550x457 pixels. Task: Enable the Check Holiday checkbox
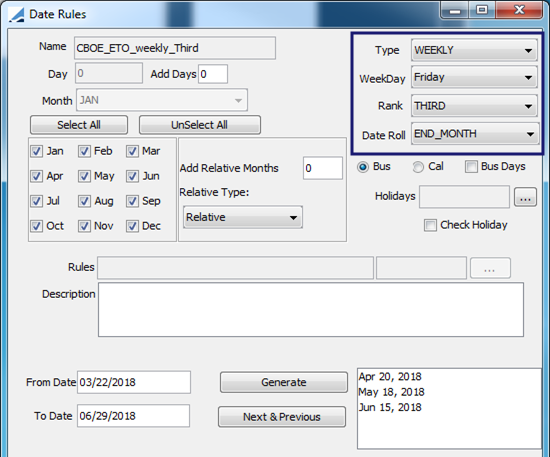pos(430,225)
